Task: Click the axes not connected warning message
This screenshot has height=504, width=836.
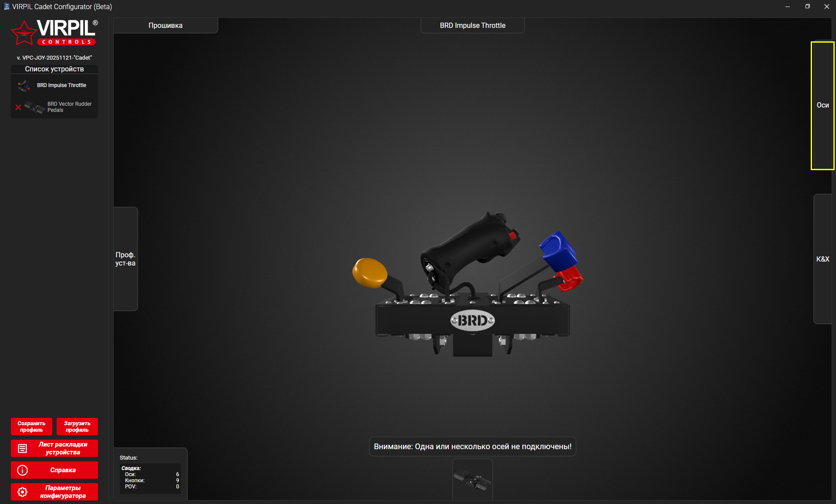Action: [x=472, y=447]
